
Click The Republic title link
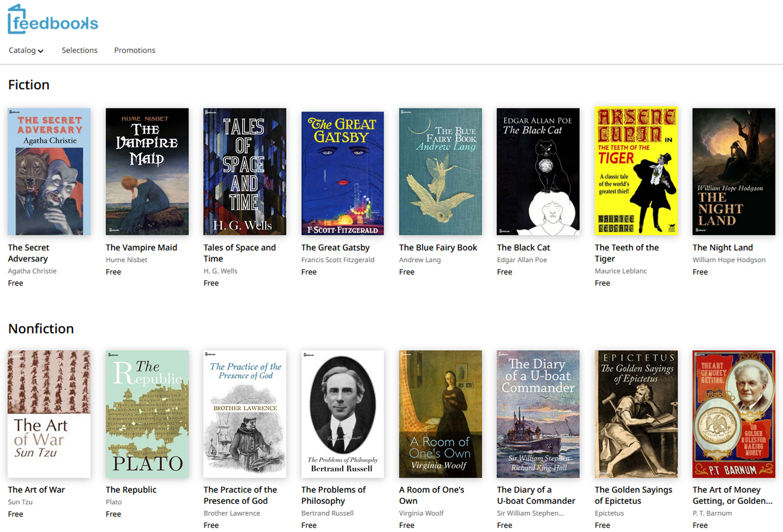coord(131,490)
